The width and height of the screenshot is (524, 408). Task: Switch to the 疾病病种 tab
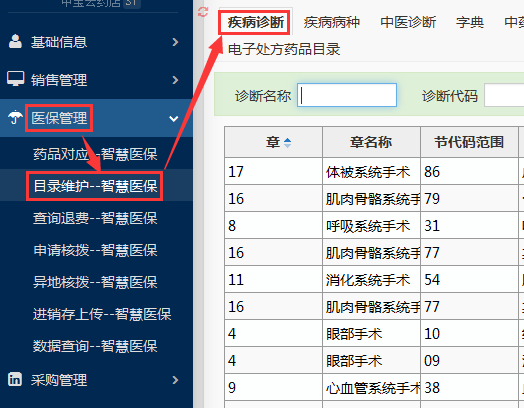coord(332,22)
